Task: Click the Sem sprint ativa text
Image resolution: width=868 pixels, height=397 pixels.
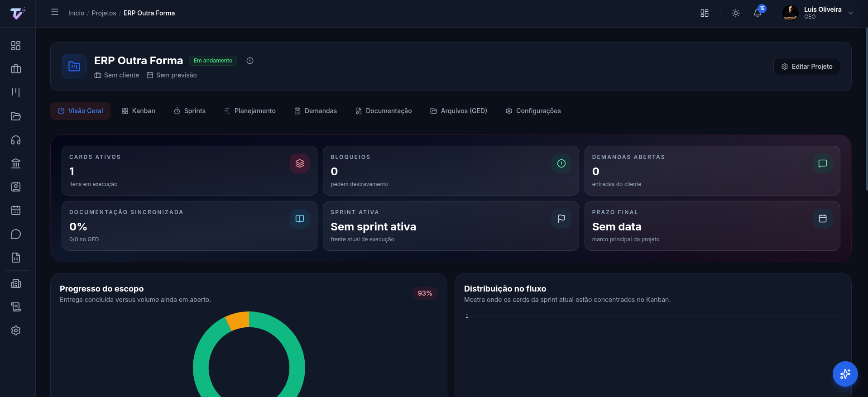Action: click(x=373, y=227)
